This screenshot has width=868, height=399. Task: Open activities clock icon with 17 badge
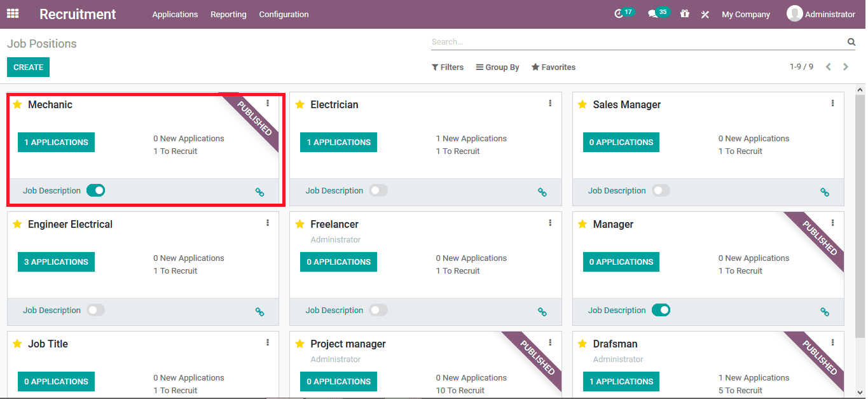624,13
